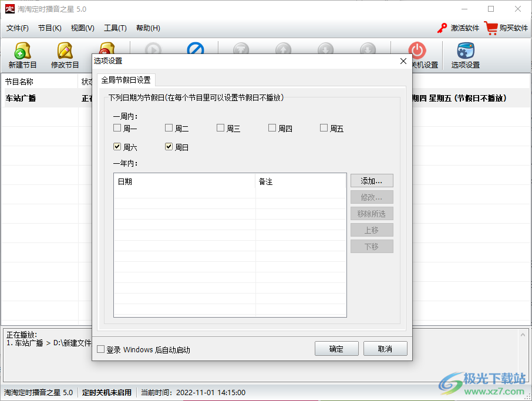Open the 帮助(H) menu
532x401 pixels.
coord(148,28)
